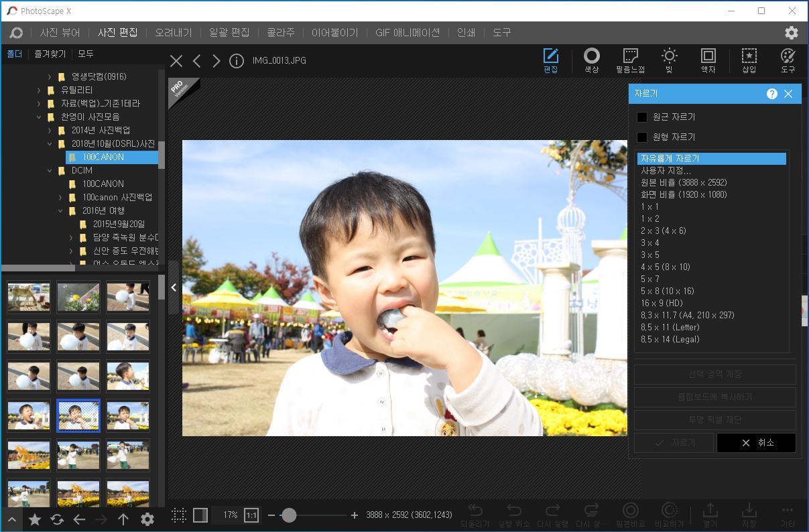Collapse 2018년10월(DSRL)사진 folder
The image size is (809, 532).
[50, 143]
